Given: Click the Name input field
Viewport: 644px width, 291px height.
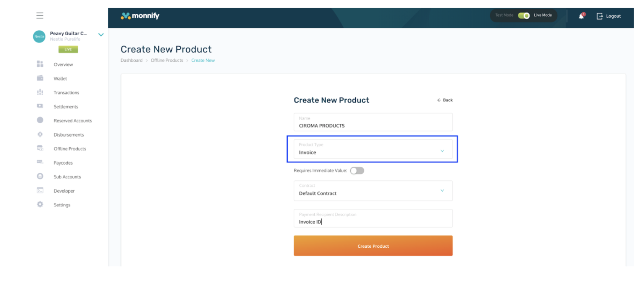Looking at the screenshot, I should pos(373,123).
